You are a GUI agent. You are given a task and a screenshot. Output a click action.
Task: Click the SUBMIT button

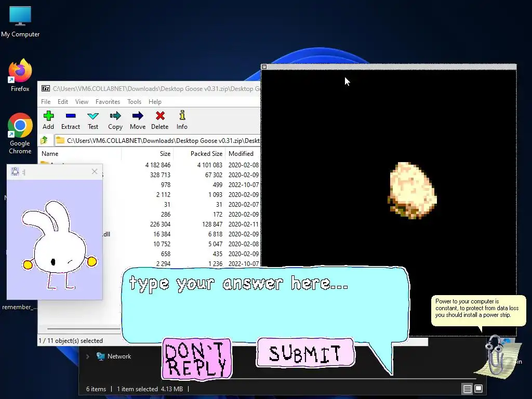[305, 353]
